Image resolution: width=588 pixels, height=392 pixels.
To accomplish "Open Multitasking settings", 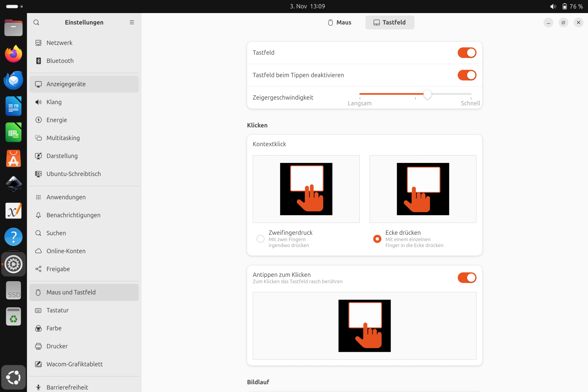I will [84, 138].
